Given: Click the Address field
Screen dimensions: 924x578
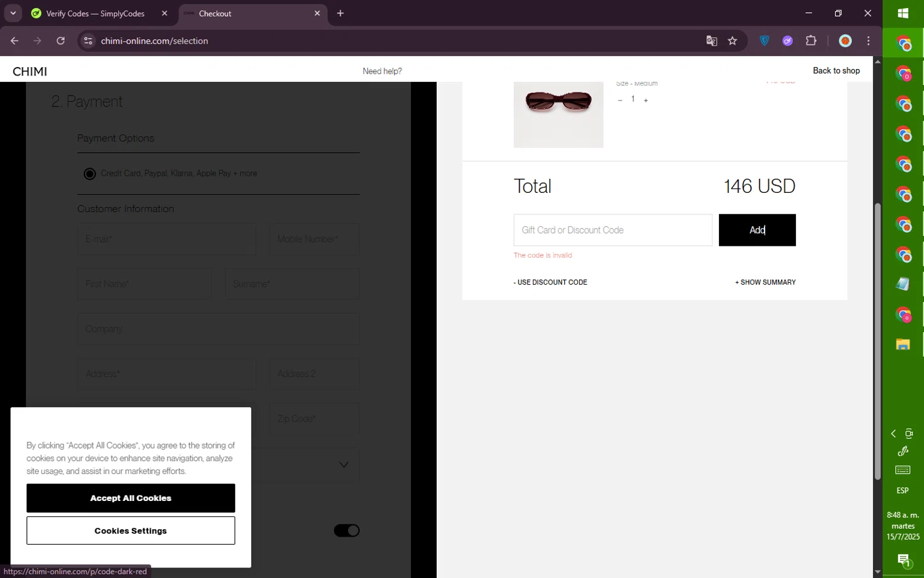Looking at the screenshot, I should 166,374.
